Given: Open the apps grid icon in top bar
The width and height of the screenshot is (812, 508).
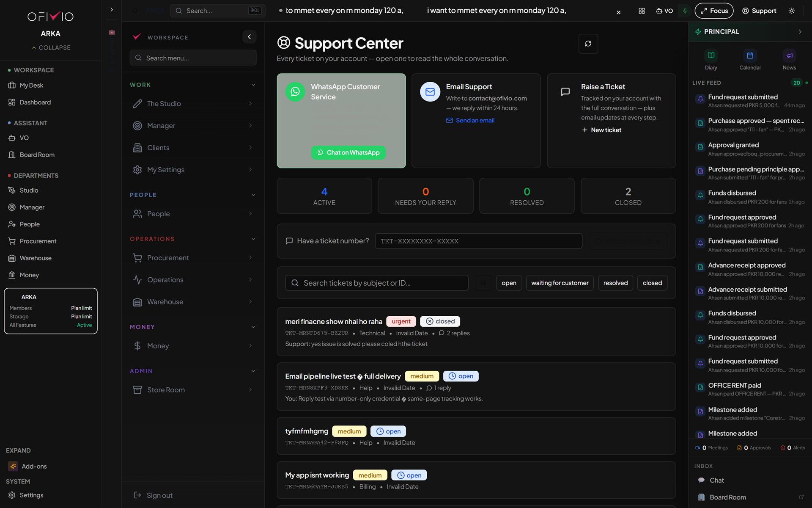Looking at the screenshot, I should [x=642, y=11].
